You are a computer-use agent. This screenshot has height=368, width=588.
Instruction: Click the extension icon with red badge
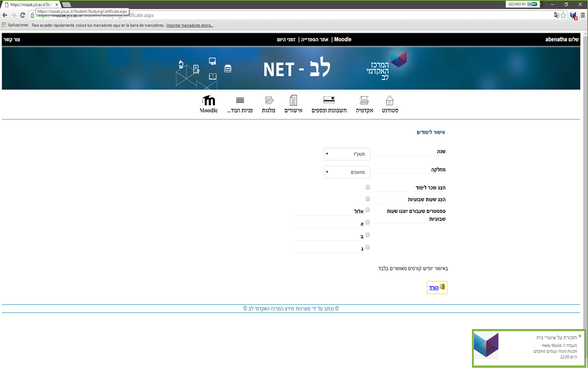573,16
